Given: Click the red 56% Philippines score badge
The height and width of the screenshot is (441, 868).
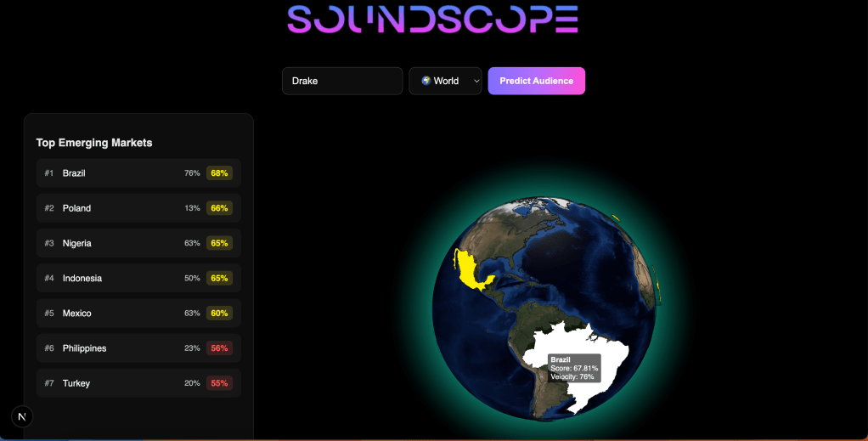Looking at the screenshot, I should (x=219, y=348).
